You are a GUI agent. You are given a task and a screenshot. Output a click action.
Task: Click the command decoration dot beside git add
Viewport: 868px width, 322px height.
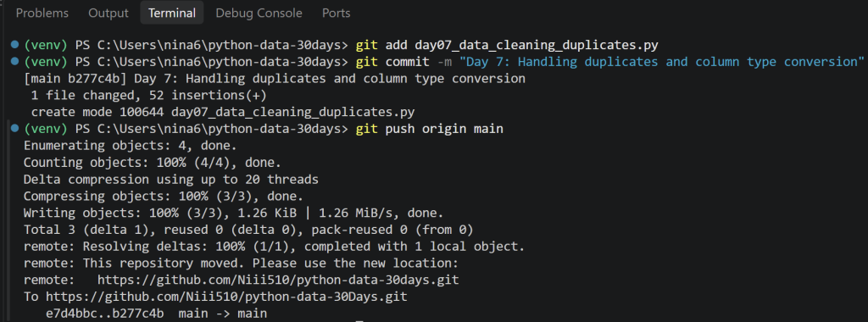click(15, 45)
